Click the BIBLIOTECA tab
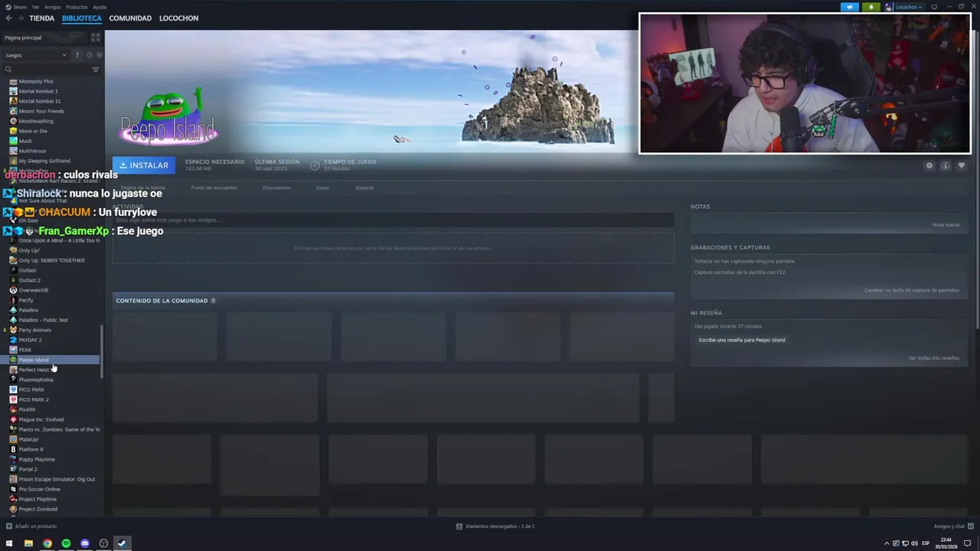980x551 pixels. (82, 18)
